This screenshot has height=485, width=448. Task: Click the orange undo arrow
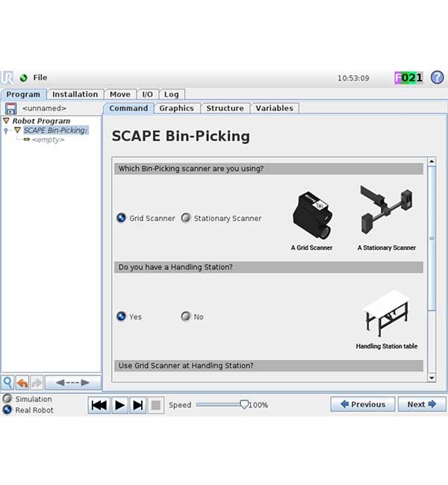tap(22, 383)
